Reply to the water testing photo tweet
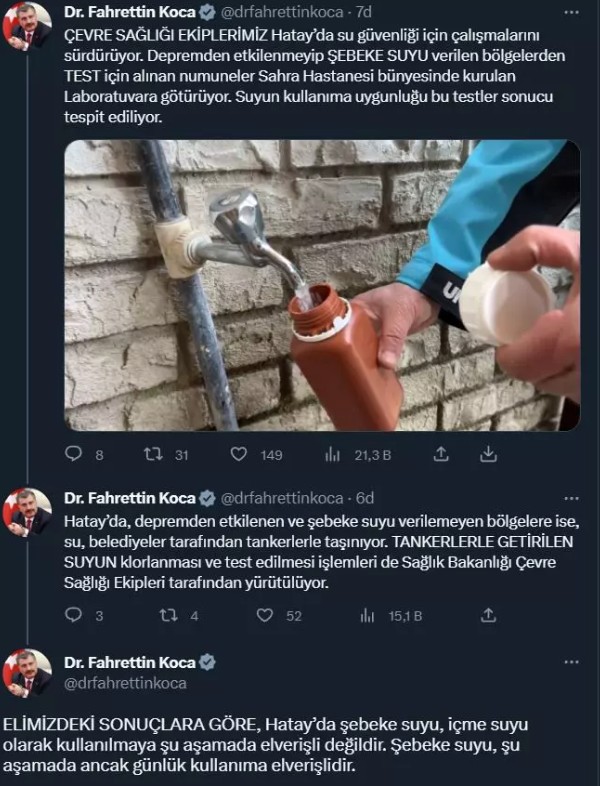 click(x=74, y=454)
